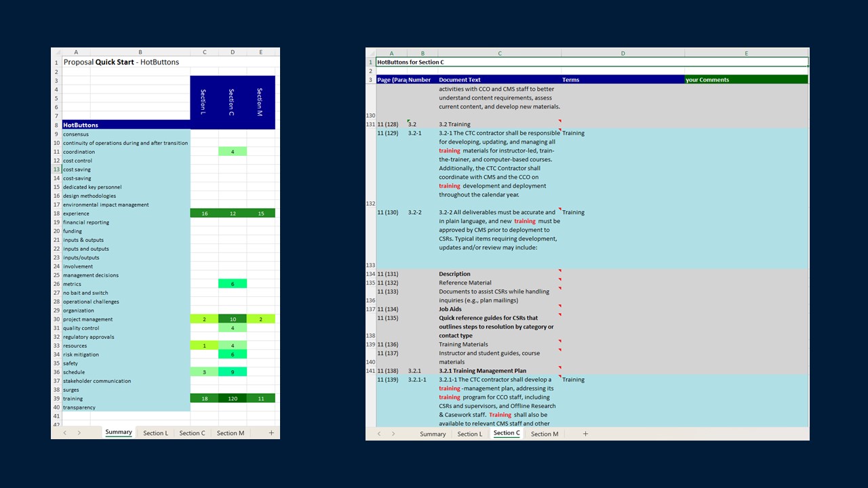Select number cell '3.2-2'
This screenshot has width=868, height=488.
[x=422, y=239]
